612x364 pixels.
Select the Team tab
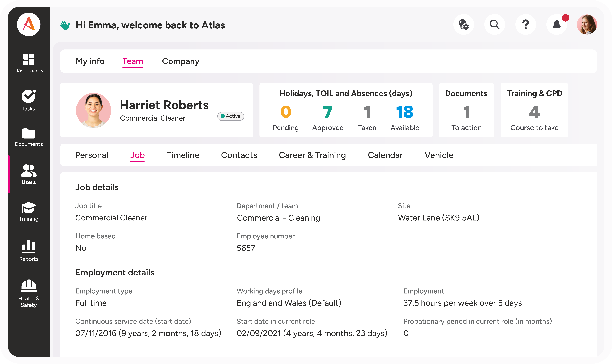(133, 61)
